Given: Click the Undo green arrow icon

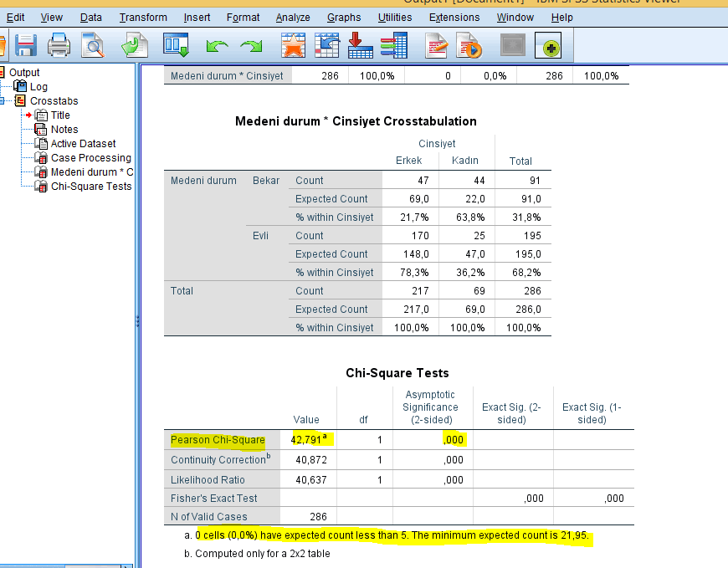Looking at the screenshot, I should pyautogui.click(x=216, y=46).
